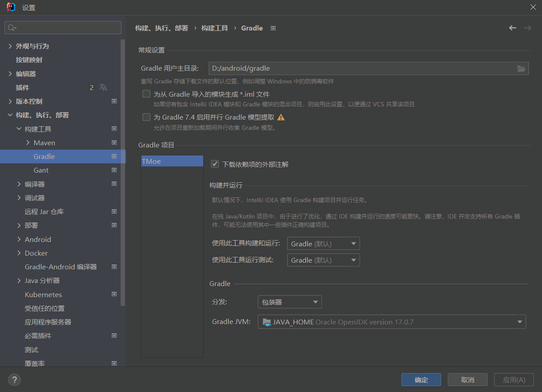This screenshot has height=392, width=542.
Task: Expand 外观与行为 section
Action: [x=10, y=46]
